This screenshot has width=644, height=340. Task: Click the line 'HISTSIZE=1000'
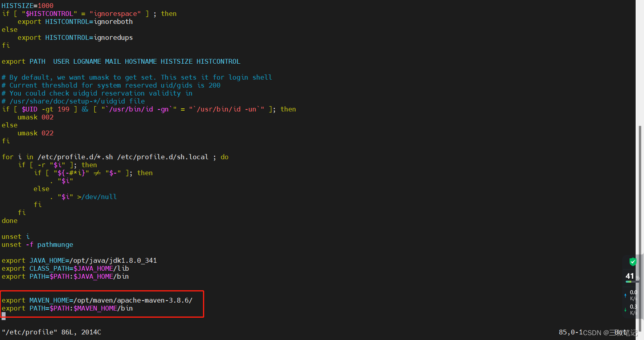[x=27, y=6]
